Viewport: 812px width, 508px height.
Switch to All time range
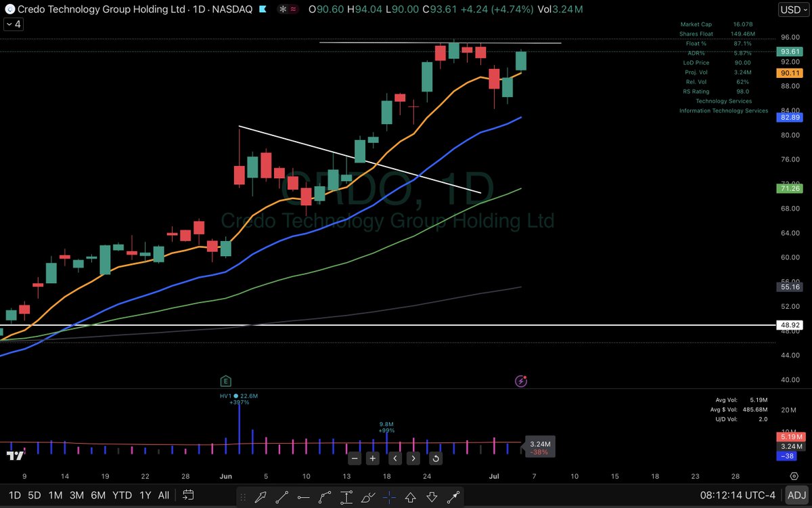163,495
